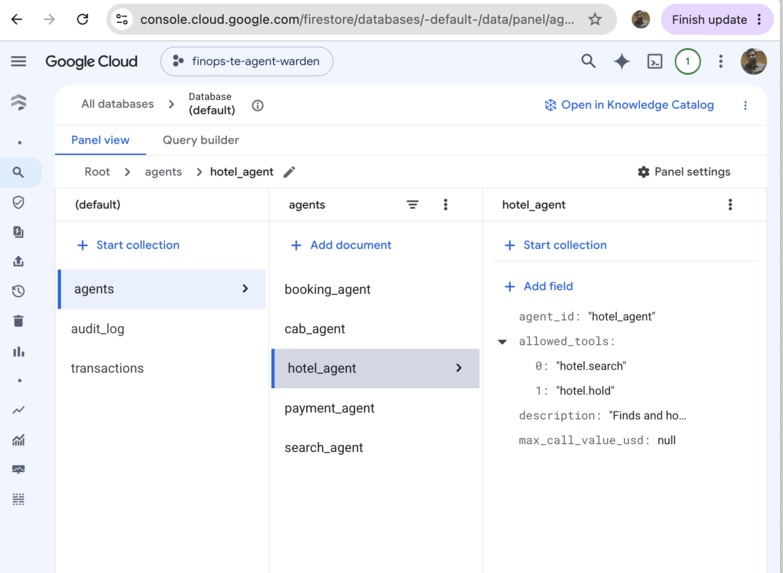Open the Indexes document icon in sidebar
The height and width of the screenshot is (573, 783).
click(x=18, y=232)
